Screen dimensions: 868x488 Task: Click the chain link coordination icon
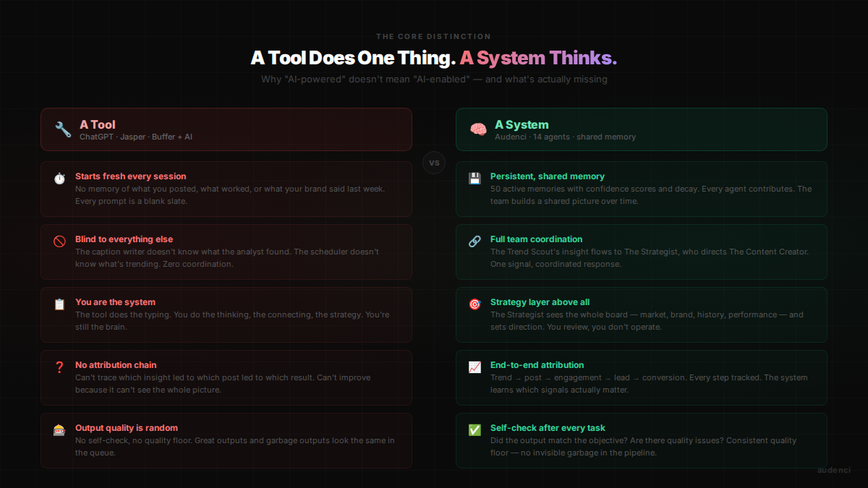coord(475,241)
